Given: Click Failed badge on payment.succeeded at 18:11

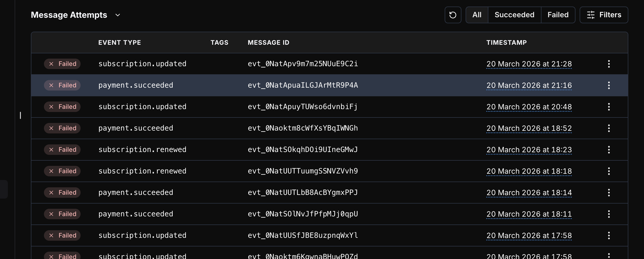Looking at the screenshot, I should [x=62, y=214].
